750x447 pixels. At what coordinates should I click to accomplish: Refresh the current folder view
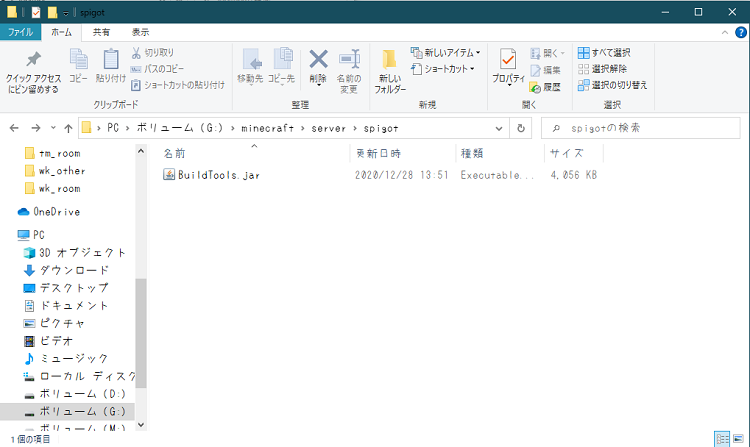[x=521, y=128]
